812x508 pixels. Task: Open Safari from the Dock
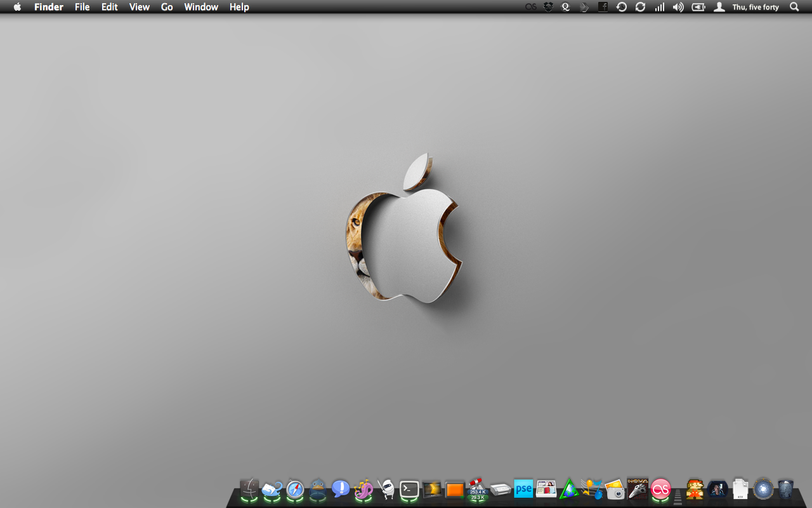pos(295,490)
